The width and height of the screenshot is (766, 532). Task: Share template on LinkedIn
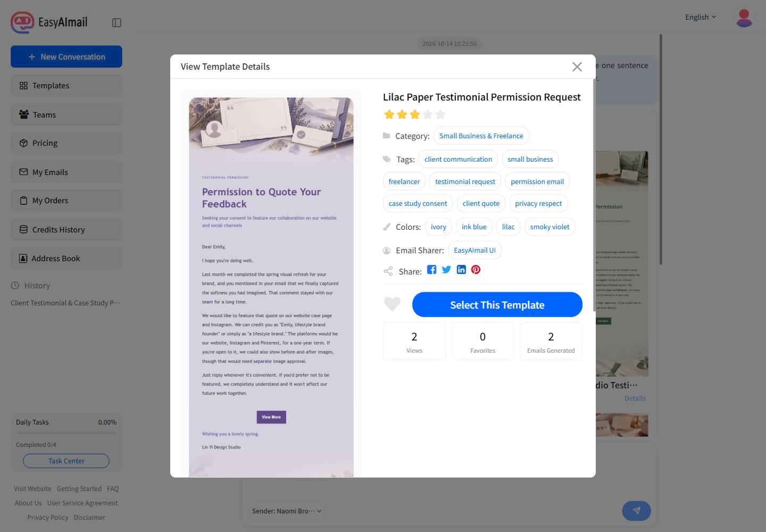click(461, 270)
